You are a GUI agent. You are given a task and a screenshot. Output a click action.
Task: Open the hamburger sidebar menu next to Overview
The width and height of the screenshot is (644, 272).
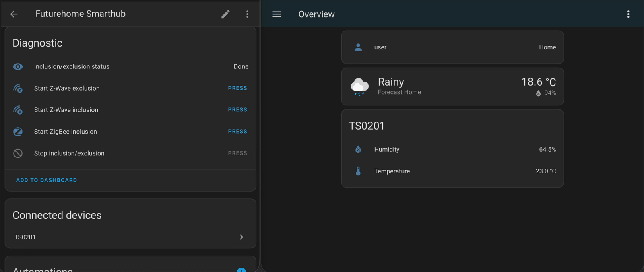(277, 14)
